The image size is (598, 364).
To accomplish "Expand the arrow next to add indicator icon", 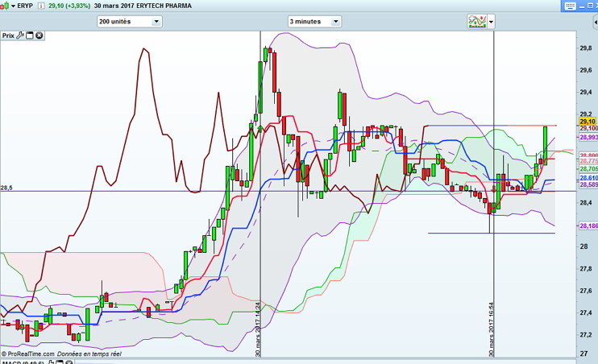I will pos(492,22).
